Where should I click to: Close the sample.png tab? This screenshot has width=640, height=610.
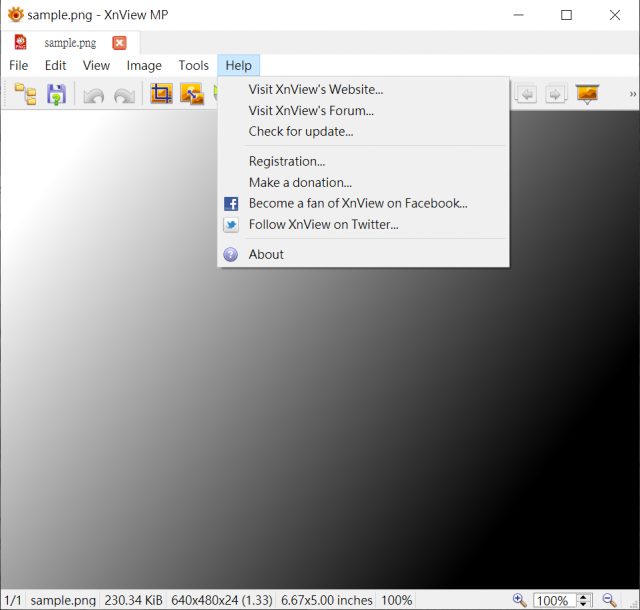[119, 42]
